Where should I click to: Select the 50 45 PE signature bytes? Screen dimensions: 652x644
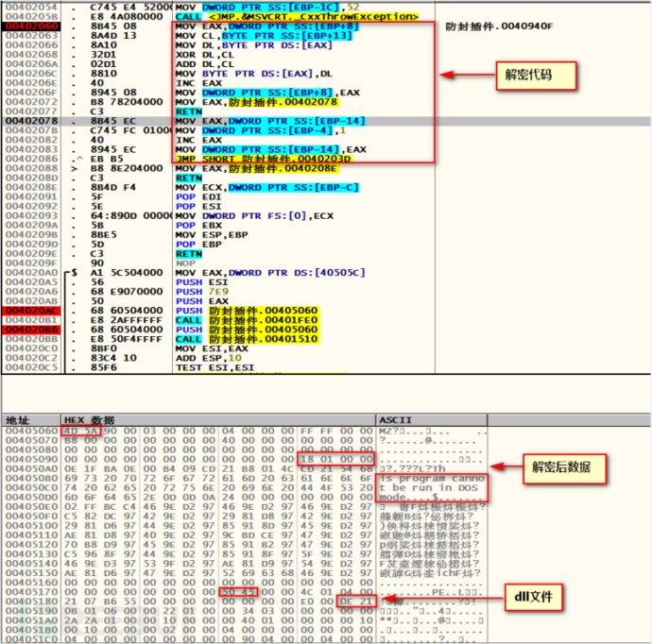pos(238,592)
